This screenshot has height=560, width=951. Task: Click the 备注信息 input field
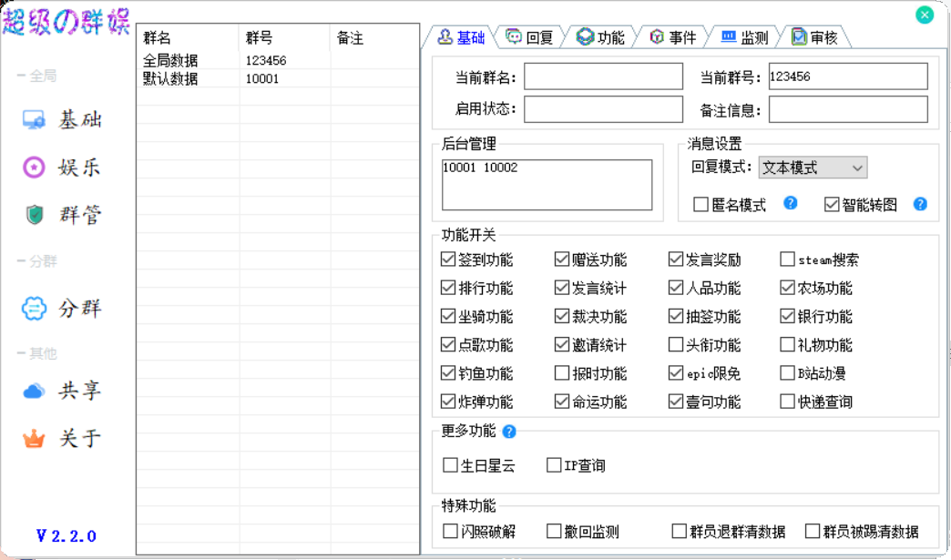pos(848,109)
